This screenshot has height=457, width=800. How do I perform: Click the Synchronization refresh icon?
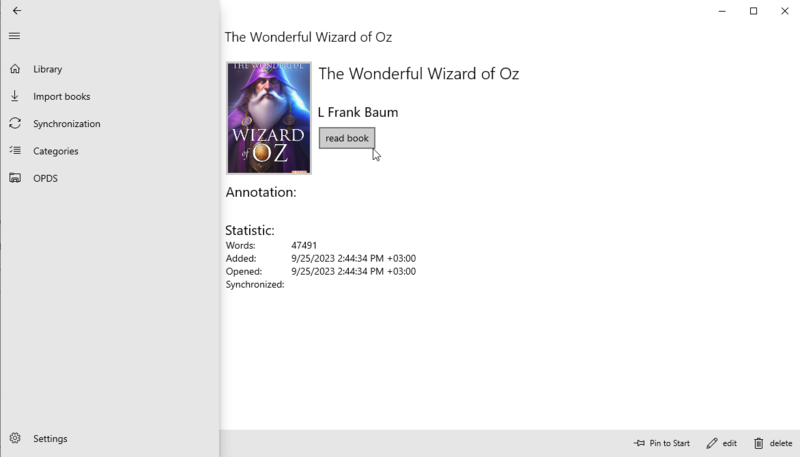[15, 123]
